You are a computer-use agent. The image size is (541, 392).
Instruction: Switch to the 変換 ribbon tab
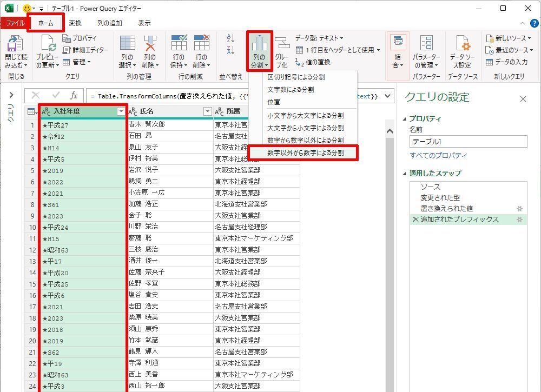coord(75,23)
